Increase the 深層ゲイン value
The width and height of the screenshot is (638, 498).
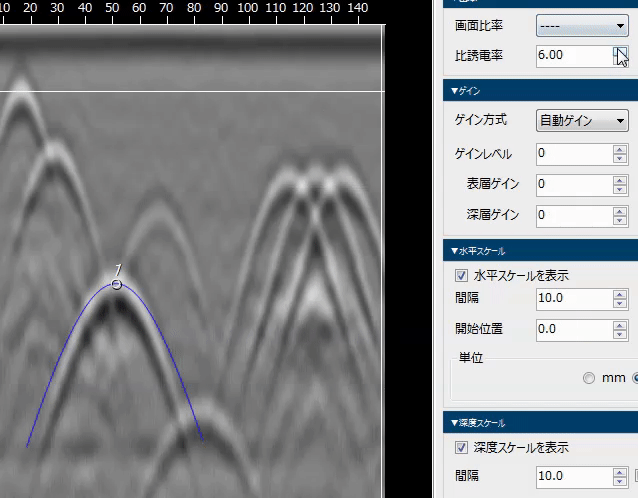tap(620, 211)
